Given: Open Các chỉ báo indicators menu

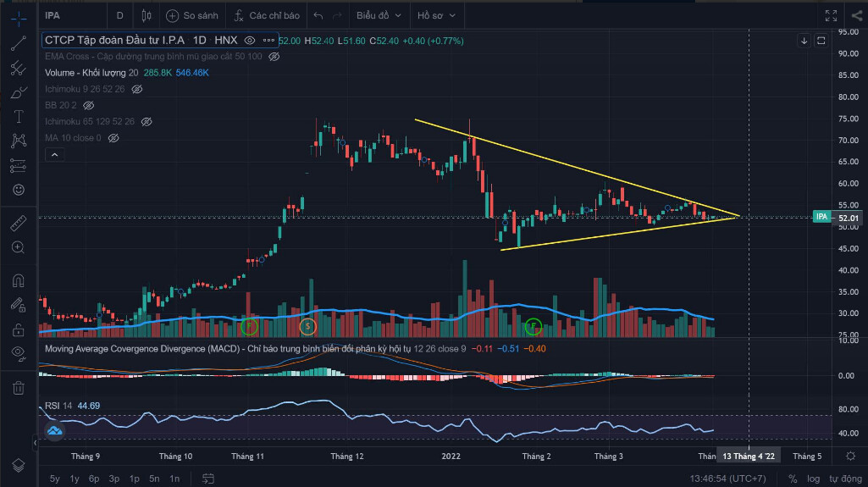Looking at the screenshot, I should [268, 15].
